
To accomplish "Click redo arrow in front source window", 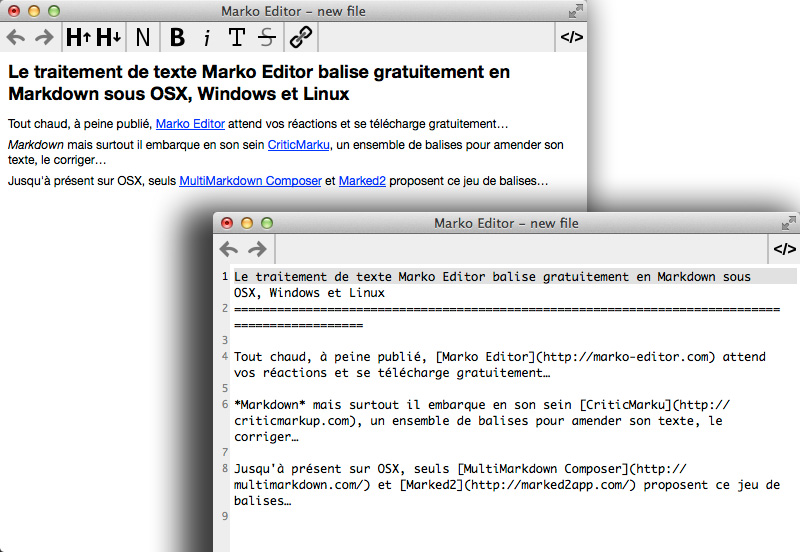I will pos(257,249).
